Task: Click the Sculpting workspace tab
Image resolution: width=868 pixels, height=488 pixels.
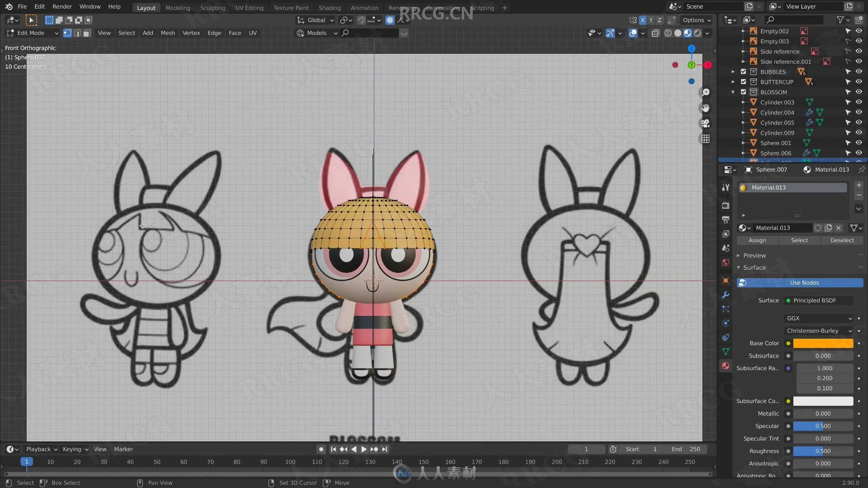Action: (212, 7)
